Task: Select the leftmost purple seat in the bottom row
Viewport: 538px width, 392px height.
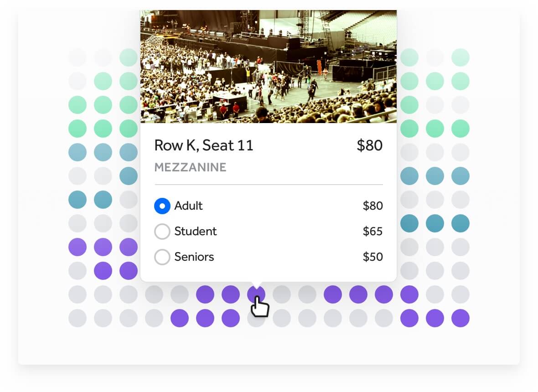Action: (x=180, y=318)
